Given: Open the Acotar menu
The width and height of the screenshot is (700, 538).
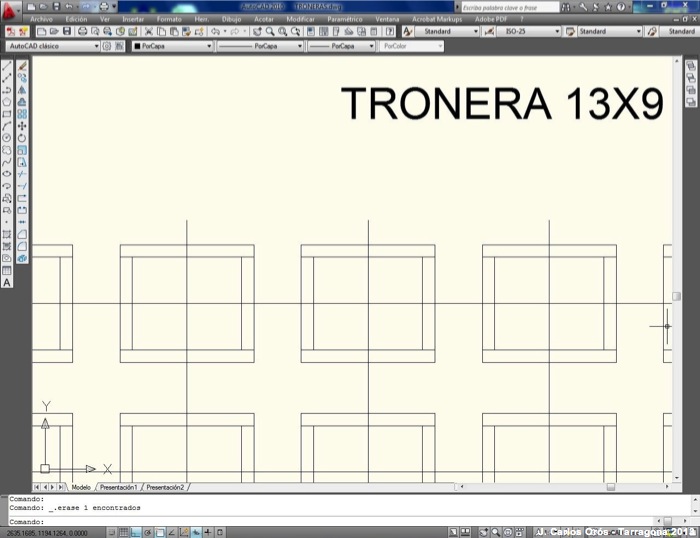Looking at the screenshot, I should (264, 19).
